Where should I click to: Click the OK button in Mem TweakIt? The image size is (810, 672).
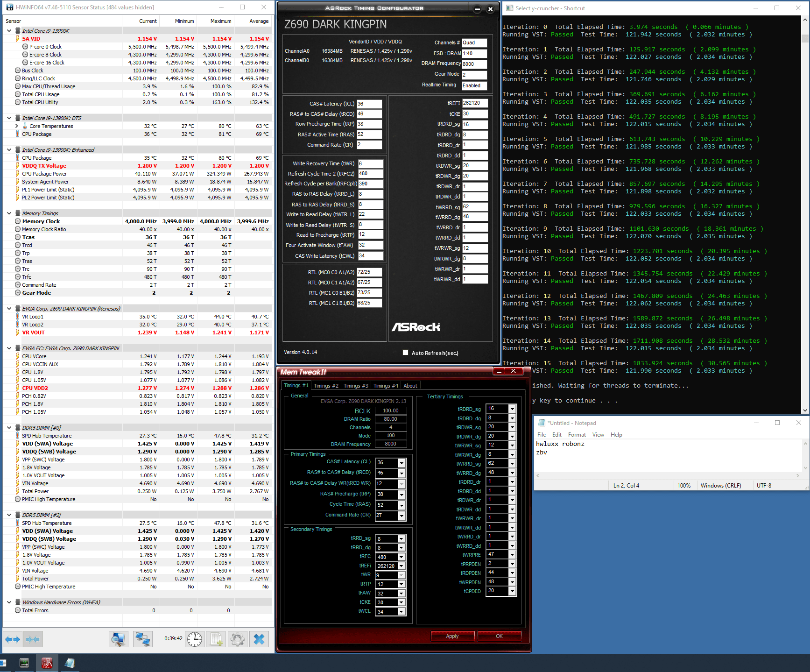(499, 636)
